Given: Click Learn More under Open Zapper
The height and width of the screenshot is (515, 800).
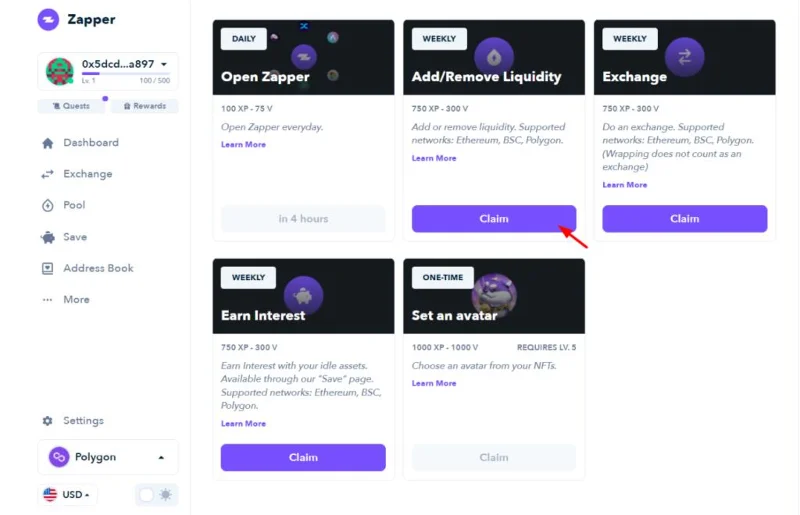Looking at the screenshot, I should (x=243, y=144).
